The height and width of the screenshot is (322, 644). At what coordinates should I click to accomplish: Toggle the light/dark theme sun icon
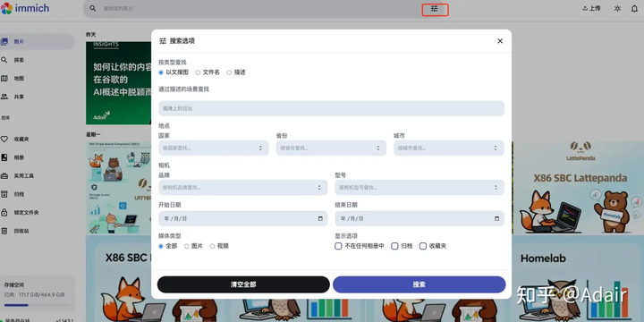click(x=617, y=9)
